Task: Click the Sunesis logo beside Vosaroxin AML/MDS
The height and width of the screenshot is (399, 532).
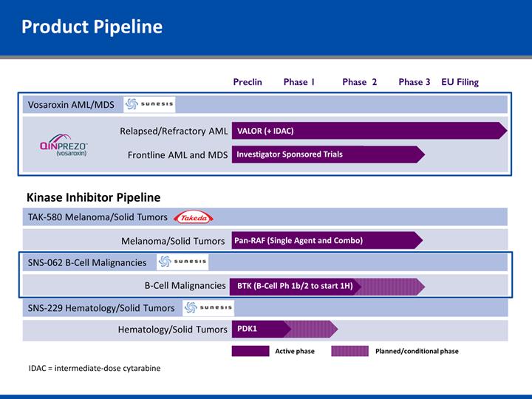Action: (x=150, y=104)
